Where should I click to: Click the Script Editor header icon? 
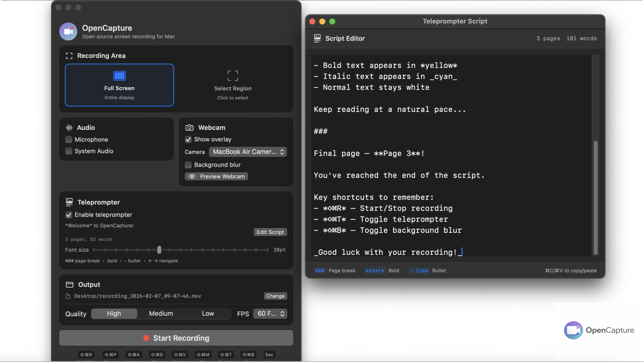pyautogui.click(x=317, y=38)
